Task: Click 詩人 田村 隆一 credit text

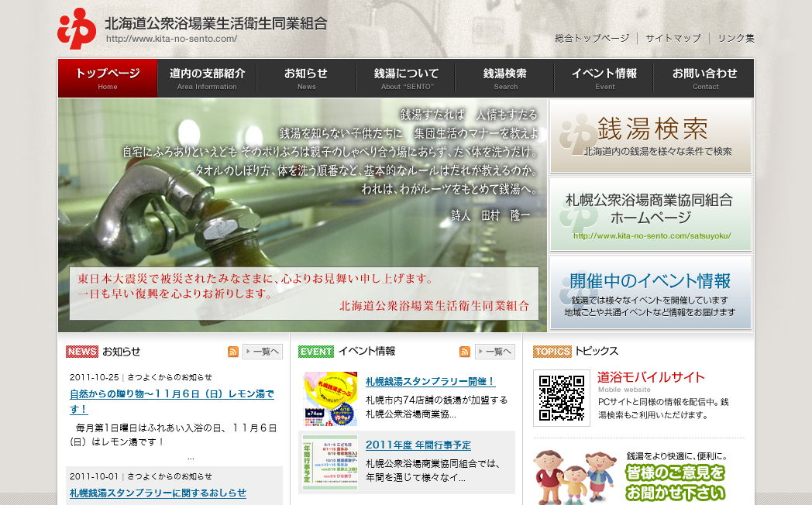Action: click(x=491, y=215)
